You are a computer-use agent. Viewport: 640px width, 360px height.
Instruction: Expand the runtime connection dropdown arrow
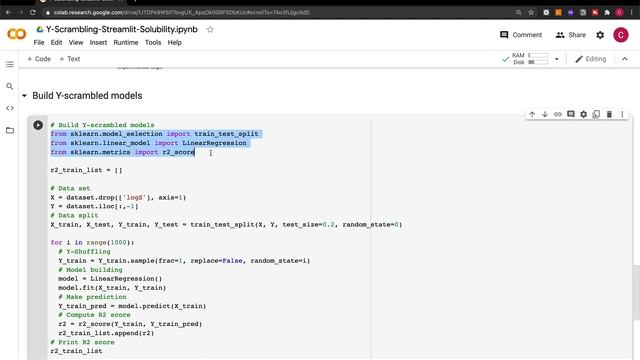point(556,59)
